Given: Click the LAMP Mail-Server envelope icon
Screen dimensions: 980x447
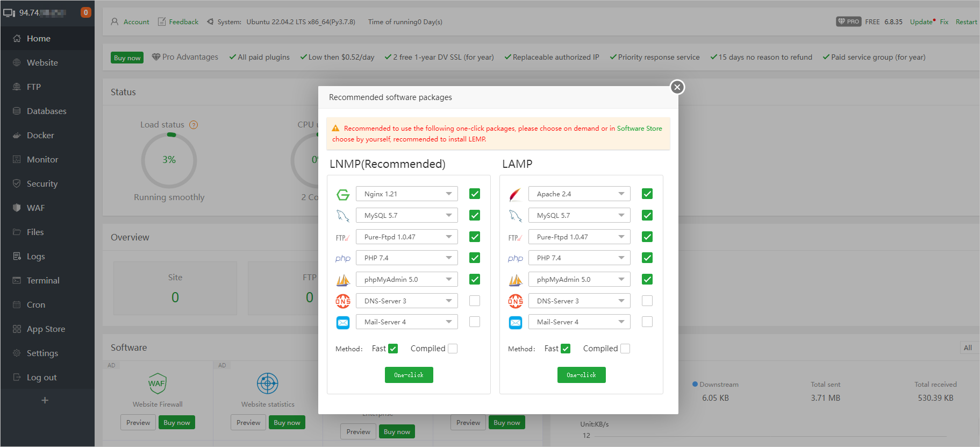Looking at the screenshot, I should point(516,322).
